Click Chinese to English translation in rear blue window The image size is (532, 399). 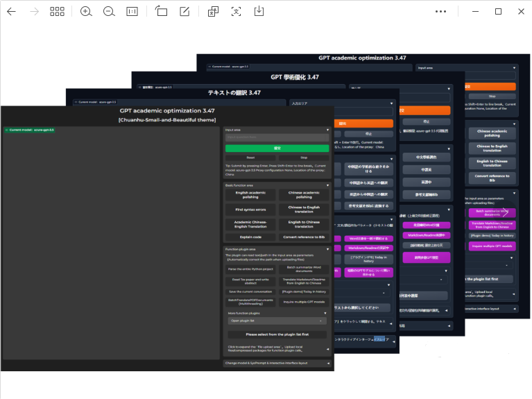[492, 148]
